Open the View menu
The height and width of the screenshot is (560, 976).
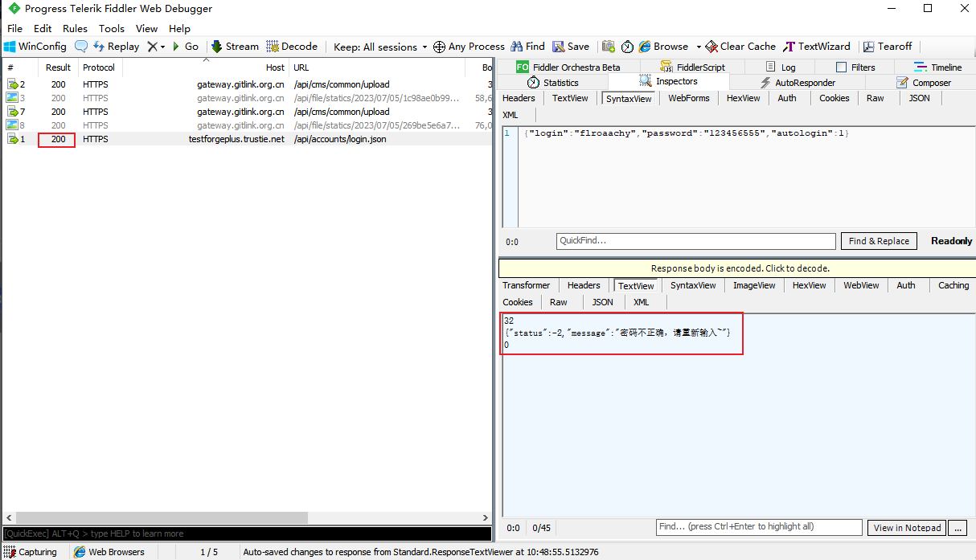[147, 28]
